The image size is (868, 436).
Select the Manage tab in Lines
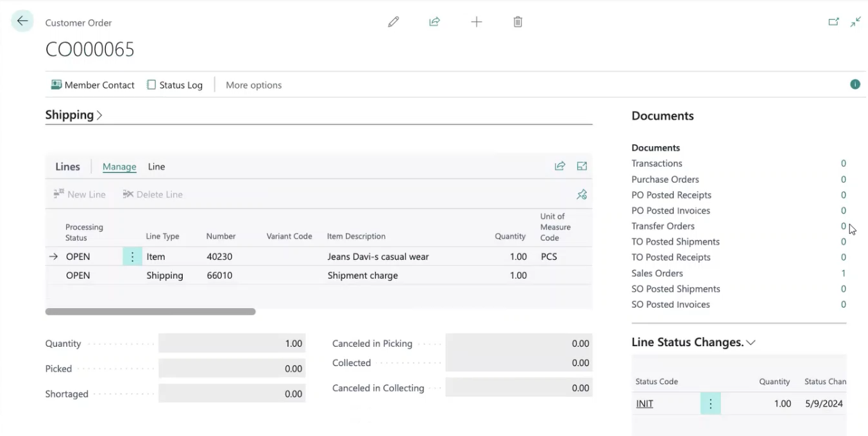[x=119, y=167]
